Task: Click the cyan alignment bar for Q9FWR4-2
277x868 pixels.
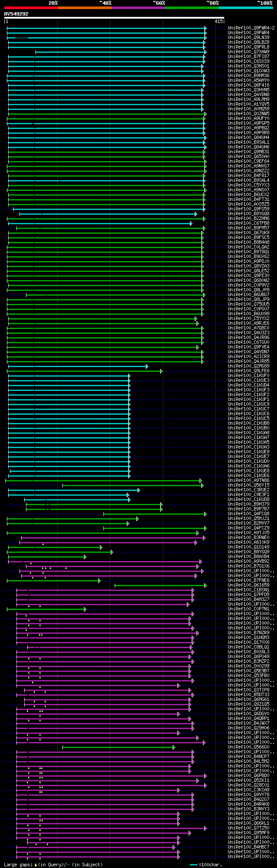Action: click(106, 28)
